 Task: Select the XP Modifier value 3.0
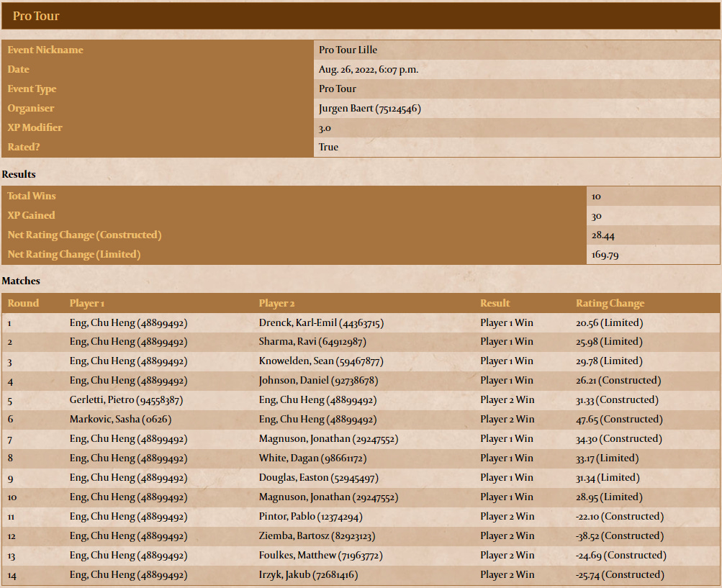pyautogui.click(x=325, y=128)
